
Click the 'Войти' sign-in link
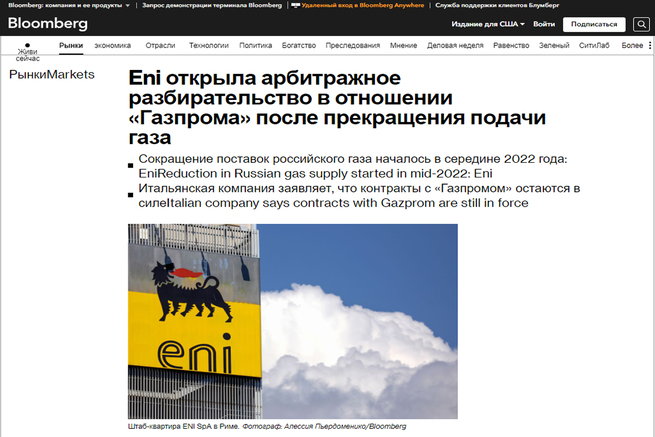point(544,24)
